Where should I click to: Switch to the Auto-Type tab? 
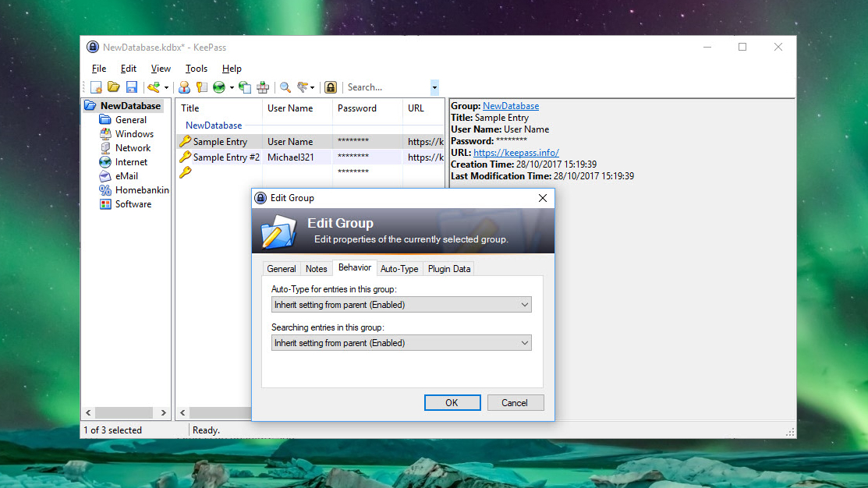click(x=399, y=269)
